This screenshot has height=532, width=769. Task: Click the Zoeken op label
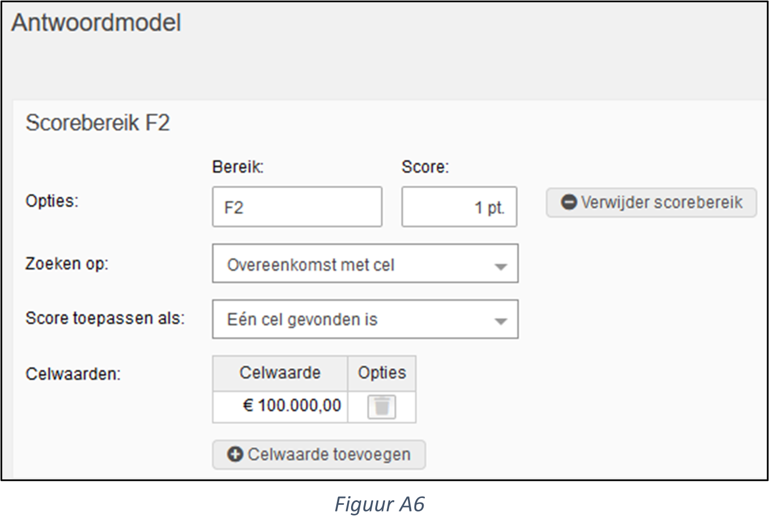67,264
